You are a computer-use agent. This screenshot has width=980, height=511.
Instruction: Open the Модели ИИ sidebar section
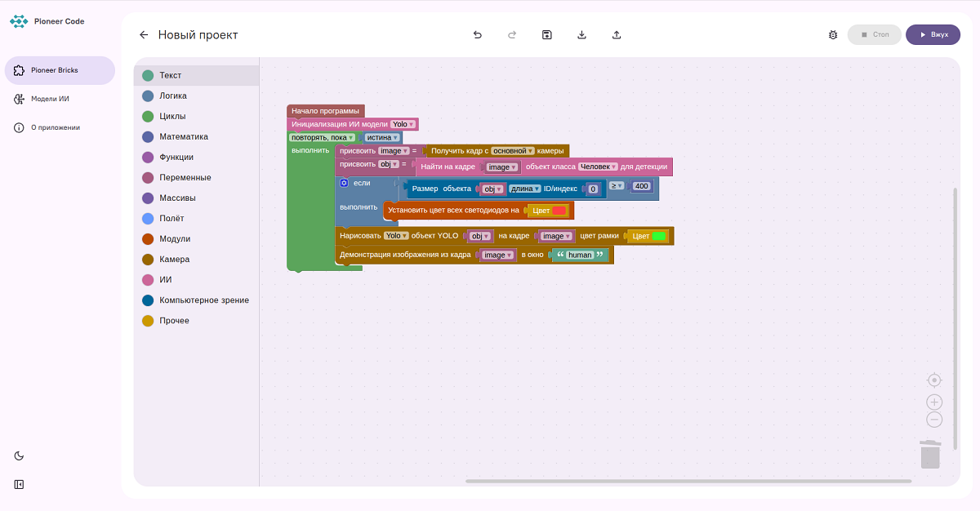(x=50, y=99)
